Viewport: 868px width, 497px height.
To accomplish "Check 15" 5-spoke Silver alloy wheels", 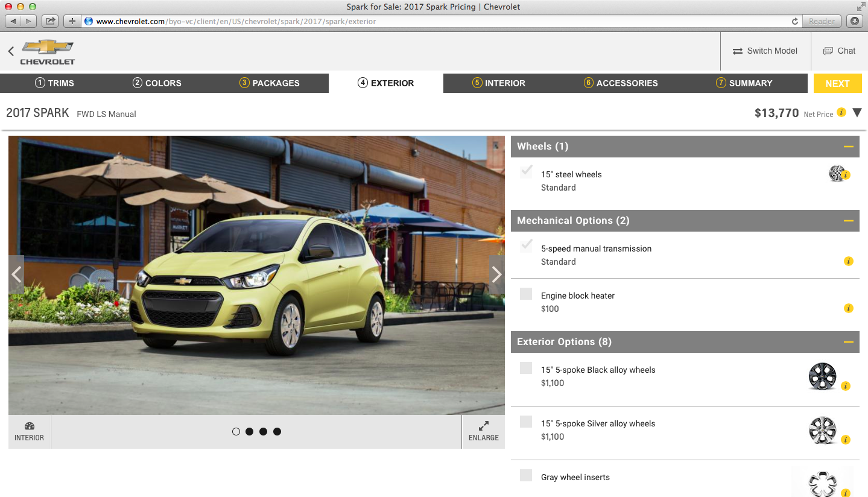I will [526, 422].
